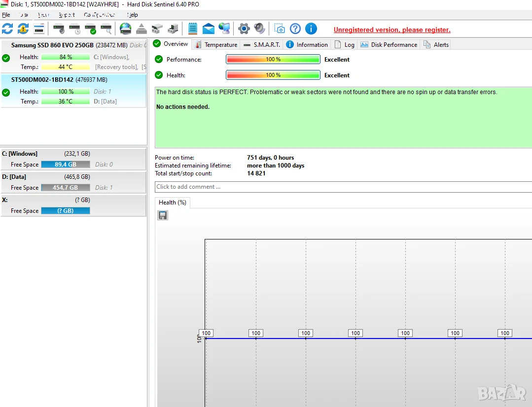
Task: Click the '14 821' start/stop count value
Action: coord(256,173)
